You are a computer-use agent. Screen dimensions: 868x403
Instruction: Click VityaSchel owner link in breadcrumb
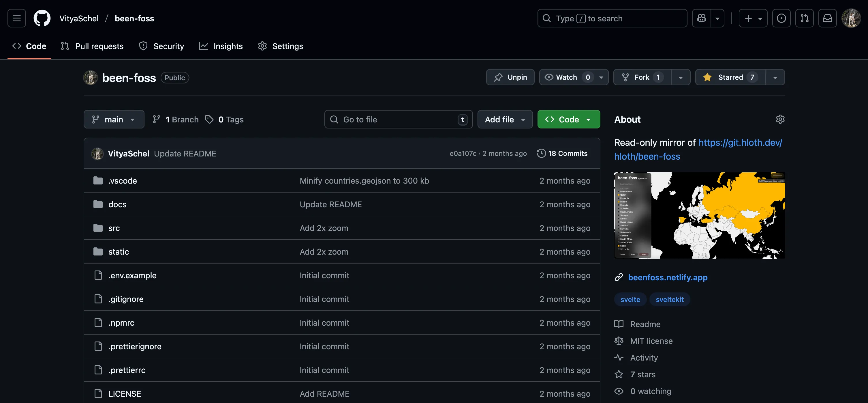point(79,18)
